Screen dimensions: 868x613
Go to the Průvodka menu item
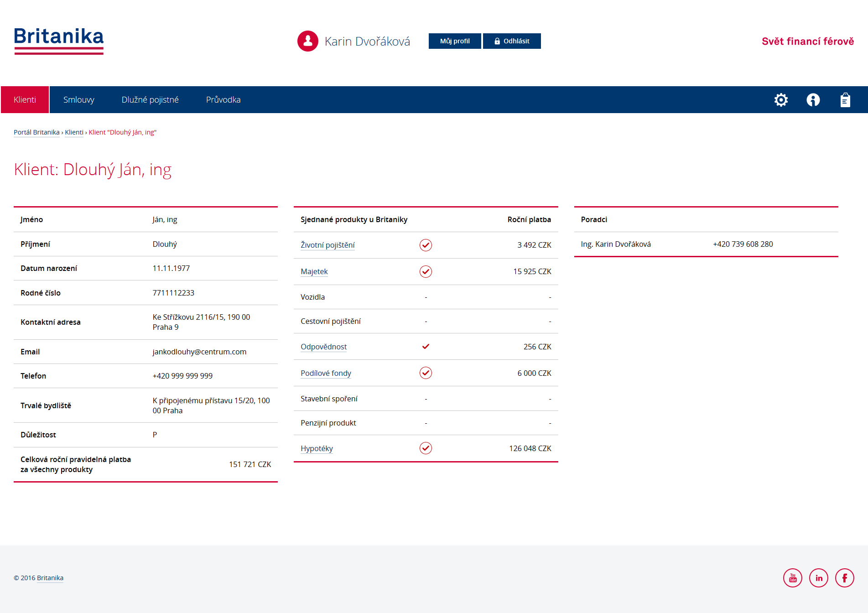pyautogui.click(x=223, y=100)
